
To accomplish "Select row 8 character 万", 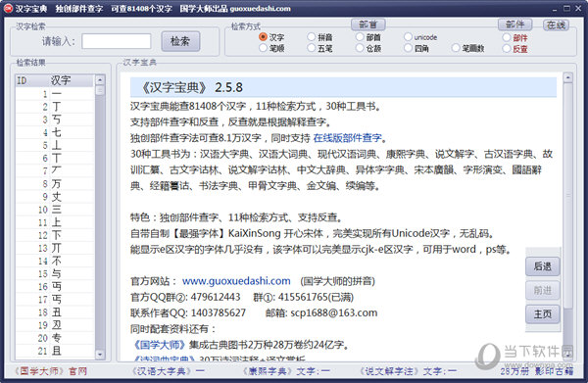I will (55, 183).
